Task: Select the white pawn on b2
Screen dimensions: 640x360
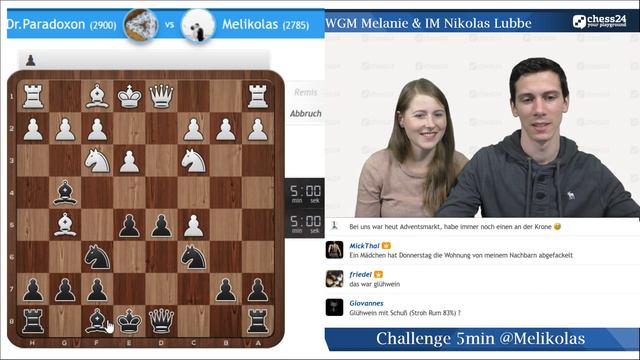Action: (x=226, y=129)
